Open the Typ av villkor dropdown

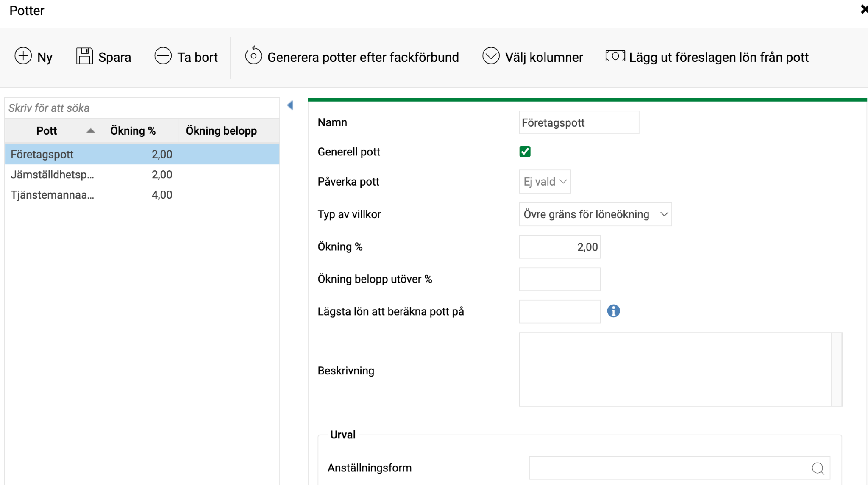point(595,214)
